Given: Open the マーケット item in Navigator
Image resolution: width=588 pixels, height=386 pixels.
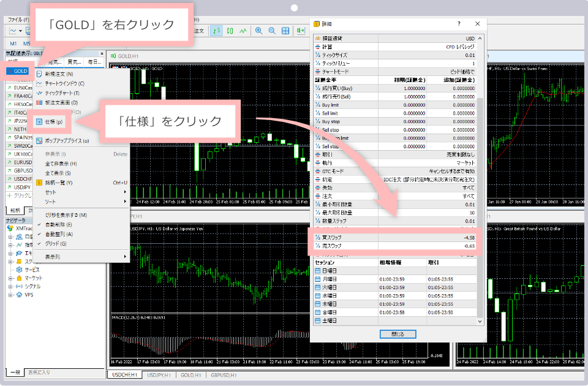Looking at the screenshot, I should click(x=34, y=278).
